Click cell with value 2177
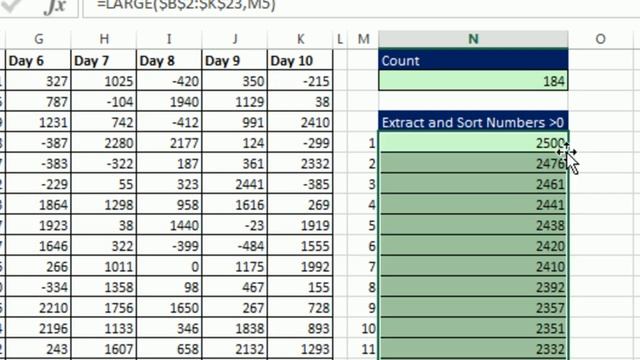The image size is (640, 360). pyautogui.click(x=169, y=143)
